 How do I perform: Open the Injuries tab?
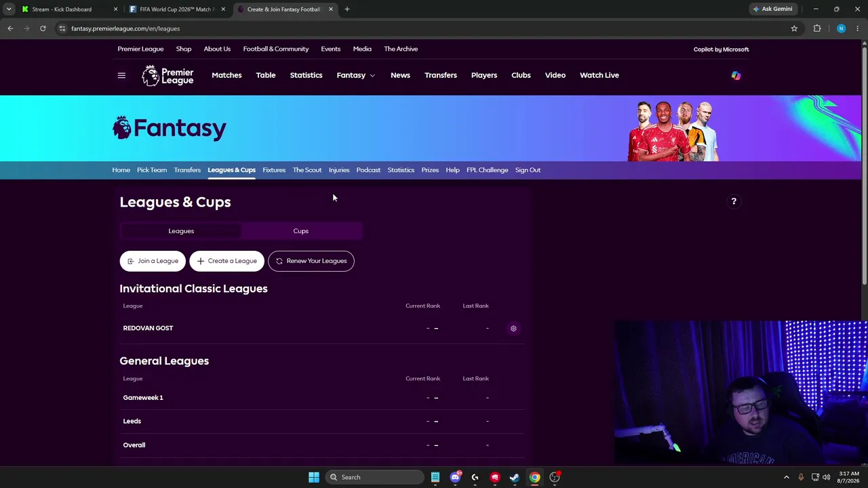point(339,170)
